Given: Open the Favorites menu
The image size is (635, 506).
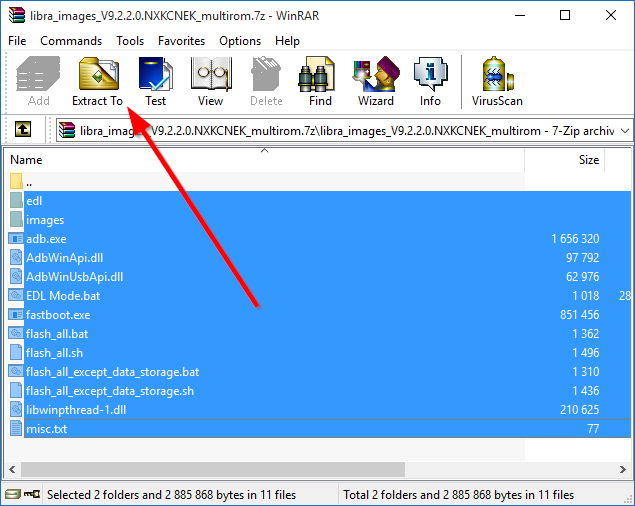Looking at the screenshot, I should (181, 41).
